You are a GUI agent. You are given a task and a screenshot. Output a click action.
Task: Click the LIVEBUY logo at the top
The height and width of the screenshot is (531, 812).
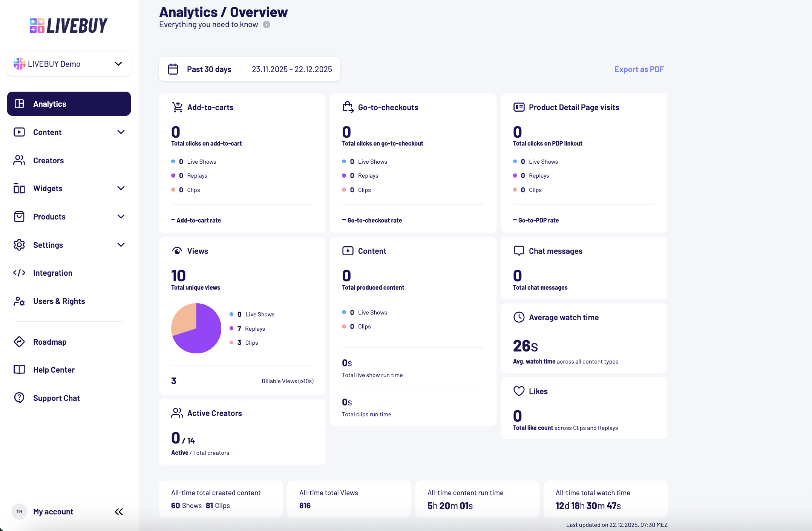pyautogui.click(x=69, y=25)
